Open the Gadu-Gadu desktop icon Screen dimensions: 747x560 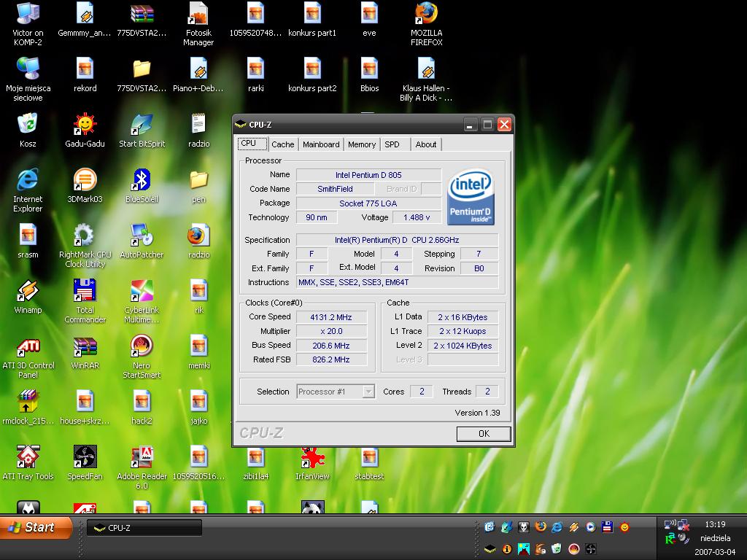[x=85, y=130]
